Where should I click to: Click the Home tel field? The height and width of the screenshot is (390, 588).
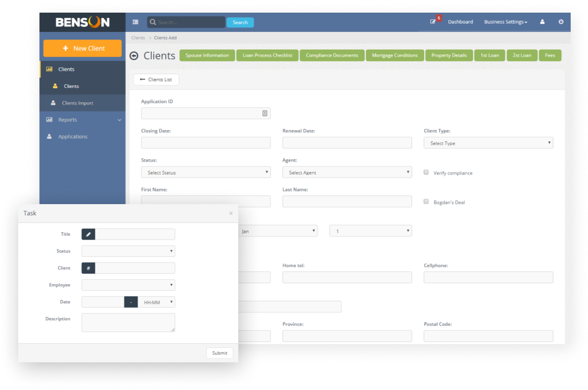pos(347,277)
